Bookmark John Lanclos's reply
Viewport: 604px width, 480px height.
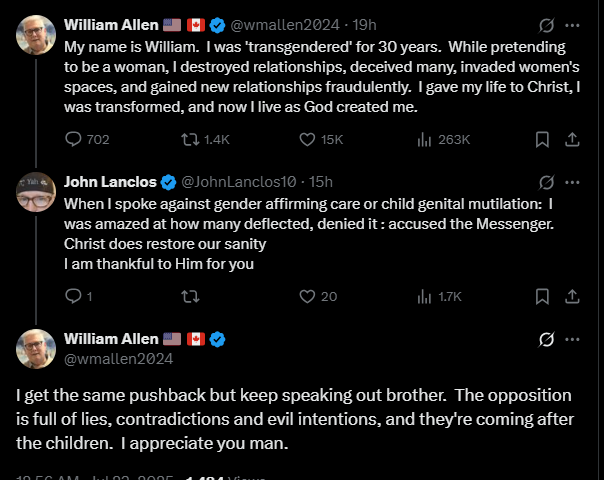click(x=541, y=296)
